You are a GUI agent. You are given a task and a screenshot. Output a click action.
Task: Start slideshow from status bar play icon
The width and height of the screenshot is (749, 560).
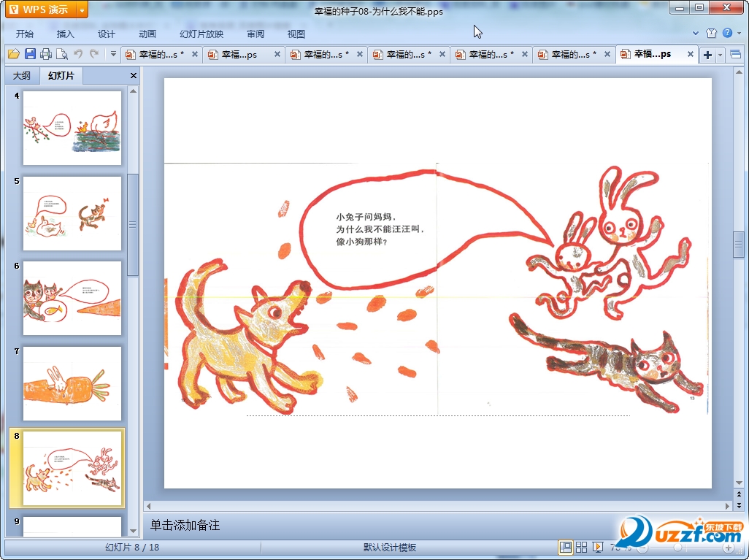(597, 547)
